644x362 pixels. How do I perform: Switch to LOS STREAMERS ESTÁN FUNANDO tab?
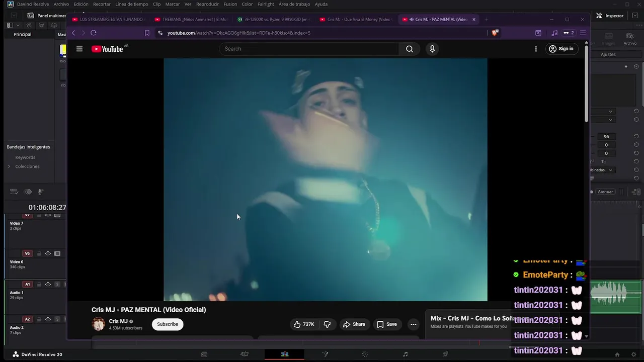[x=108, y=19]
